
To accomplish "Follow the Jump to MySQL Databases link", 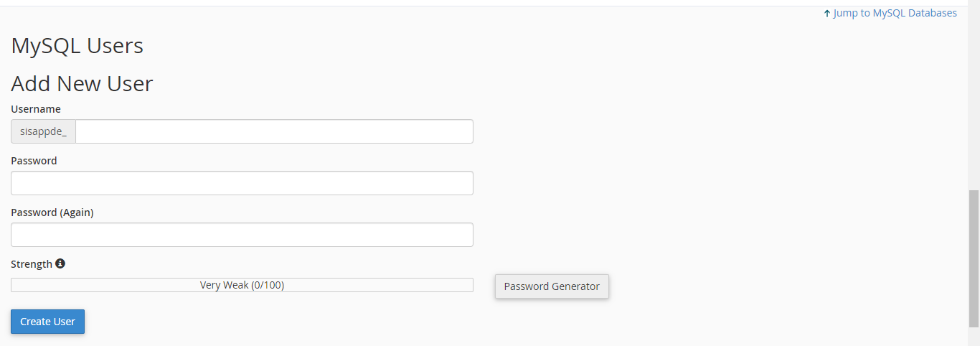I will coord(895,13).
